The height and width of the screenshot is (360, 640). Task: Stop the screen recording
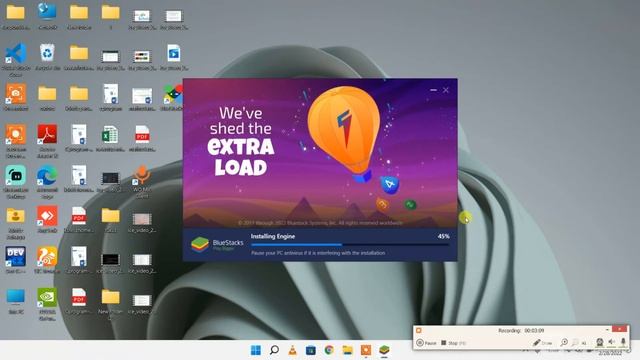(x=453, y=343)
